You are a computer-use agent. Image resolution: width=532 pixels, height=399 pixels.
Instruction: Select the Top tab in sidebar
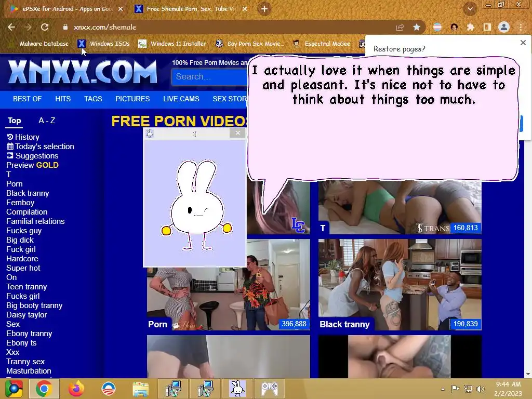[14, 121]
